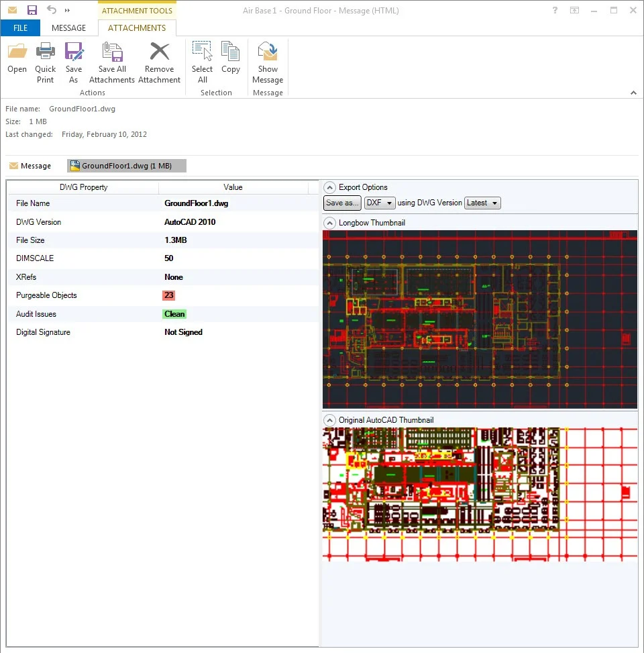This screenshot has width=644, height=653.
Task: Click the File Size property label
Action: 30,240
